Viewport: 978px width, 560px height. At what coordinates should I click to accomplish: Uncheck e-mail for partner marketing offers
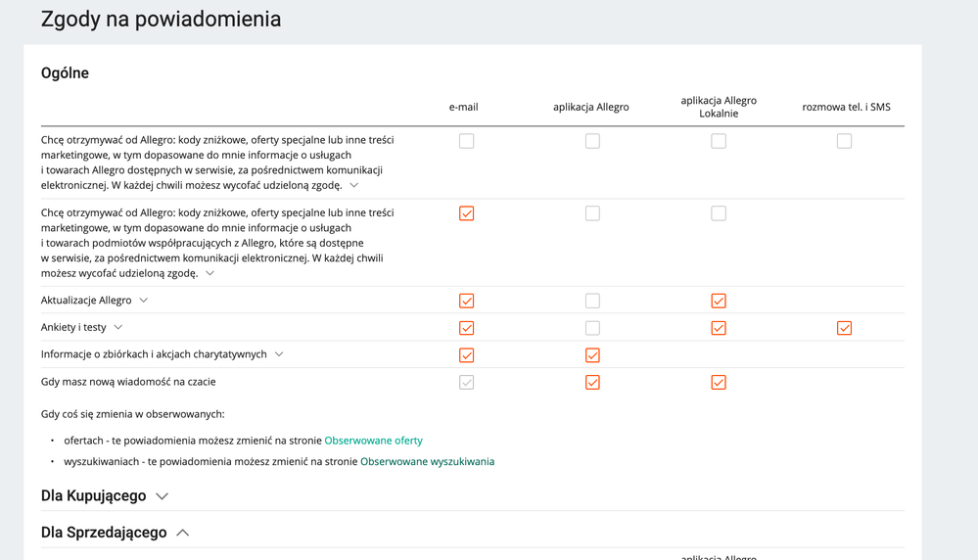[x=467, y=213]
